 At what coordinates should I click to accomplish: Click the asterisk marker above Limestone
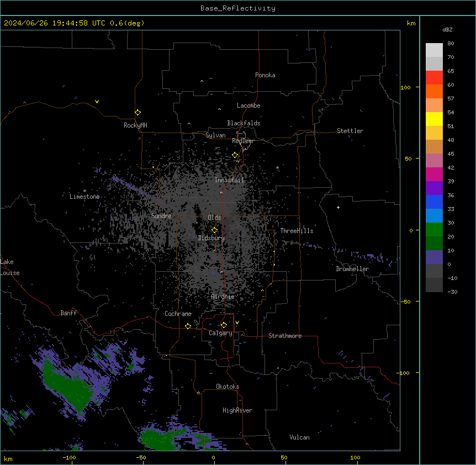pyautogui.click(x=84, y=191)
